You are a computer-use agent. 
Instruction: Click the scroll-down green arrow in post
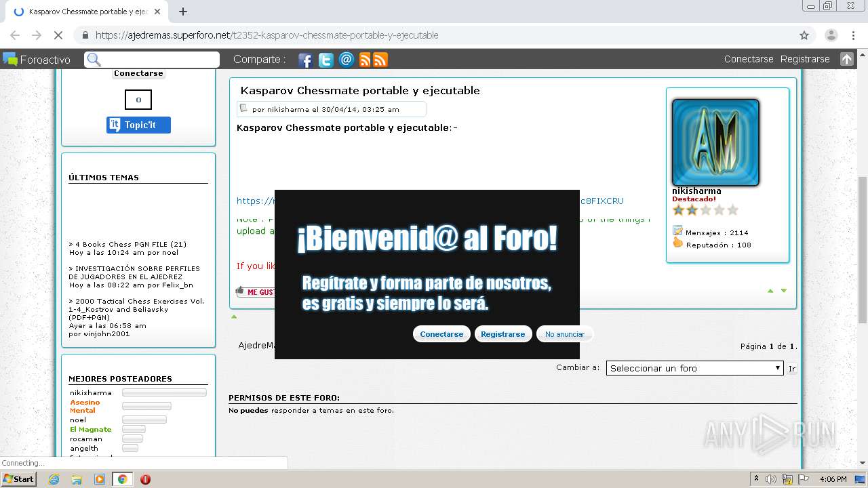coord(784,291)
